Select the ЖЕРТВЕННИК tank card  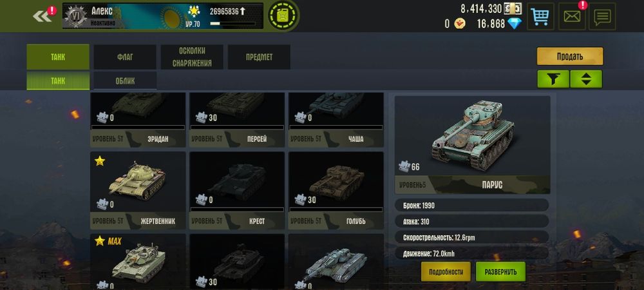pyautogui.click(x=138, y=191)
